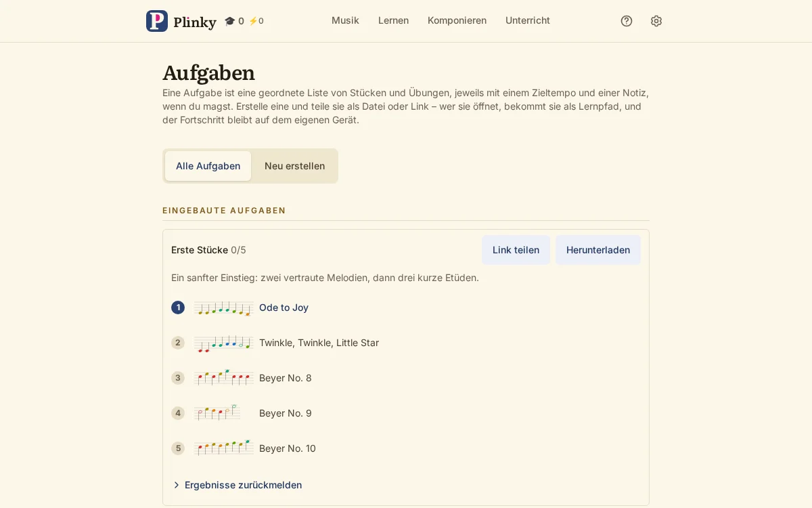This screenshot has width=812, height=508.
Task: Open the Ode to Joy notation thumbnail
Action: click(223, 308)
